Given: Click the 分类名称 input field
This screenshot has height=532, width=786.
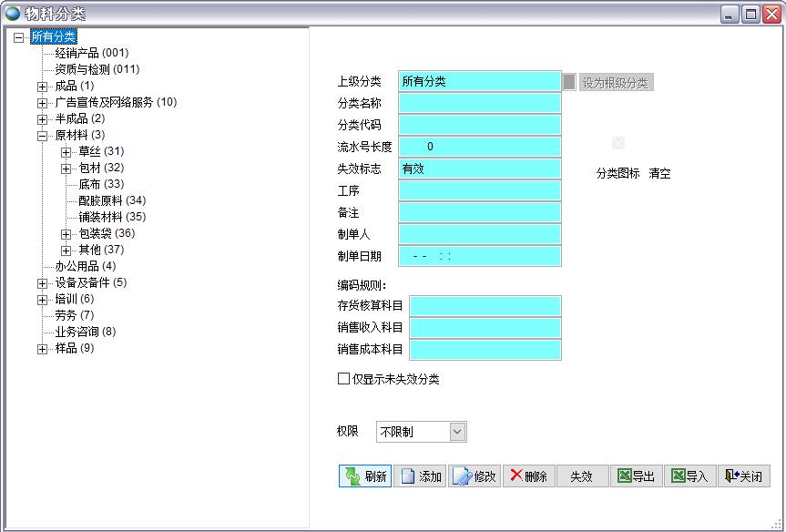Looking at the screenshot, I should 479,103.
